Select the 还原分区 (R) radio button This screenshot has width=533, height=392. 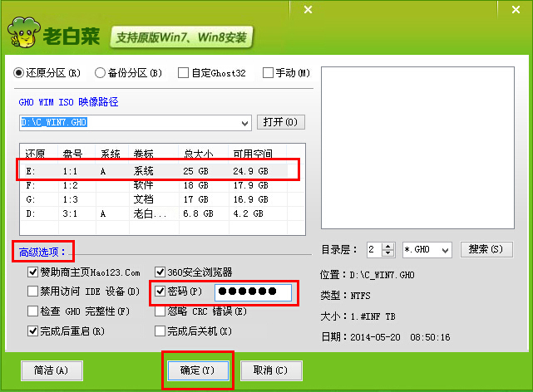point(18,72)
